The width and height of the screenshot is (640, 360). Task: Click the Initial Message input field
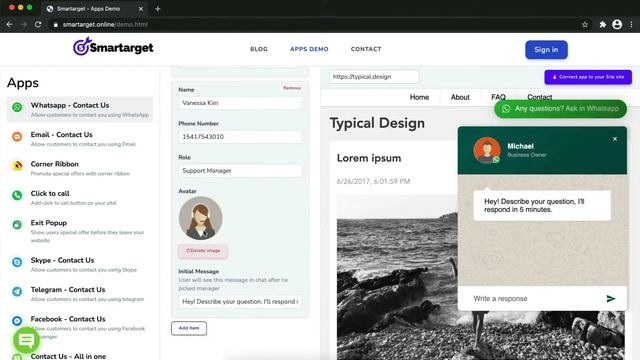240,302
